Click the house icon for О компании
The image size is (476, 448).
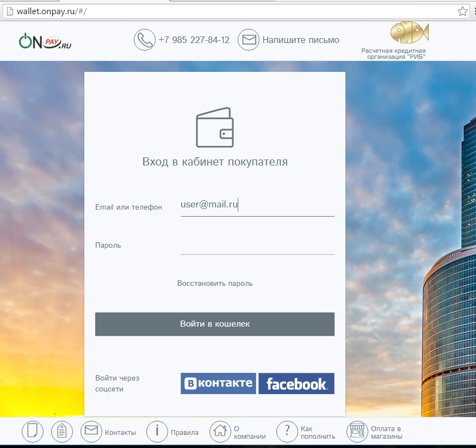(x=220, y=432)
